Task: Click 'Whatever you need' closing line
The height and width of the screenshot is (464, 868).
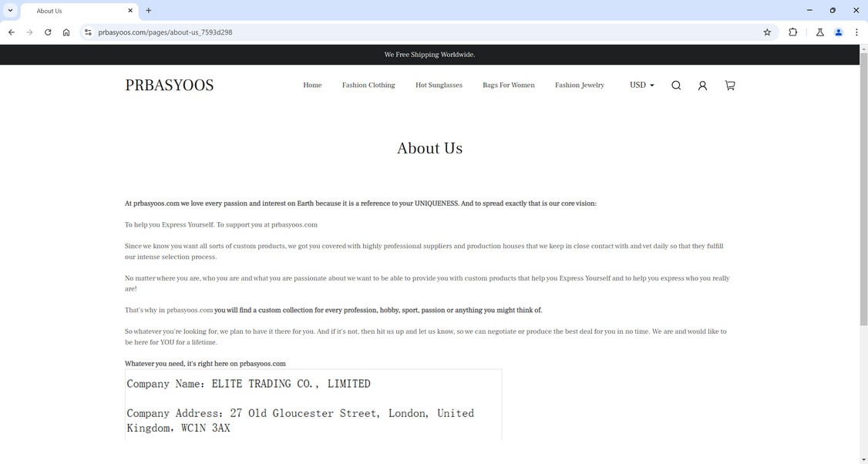Action: coord(205,364)
